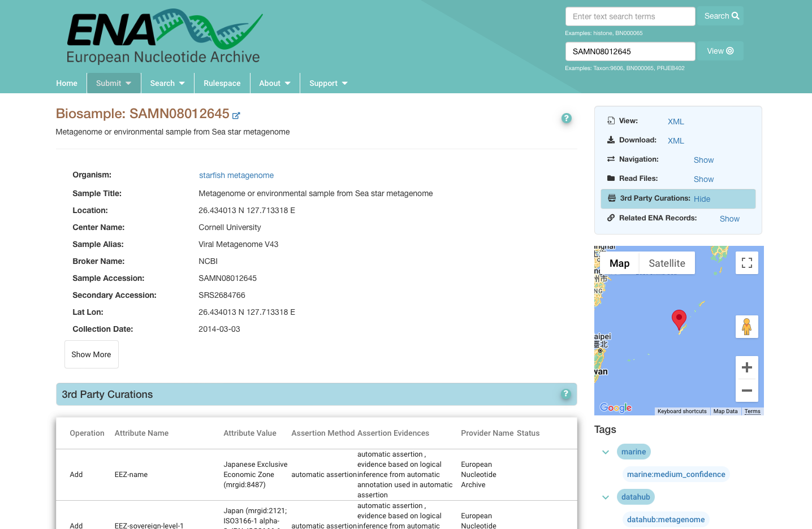This screenshot has width=812, height=529.
Task: Zoom in the map with plus button
Action: [x=747, y=367]
